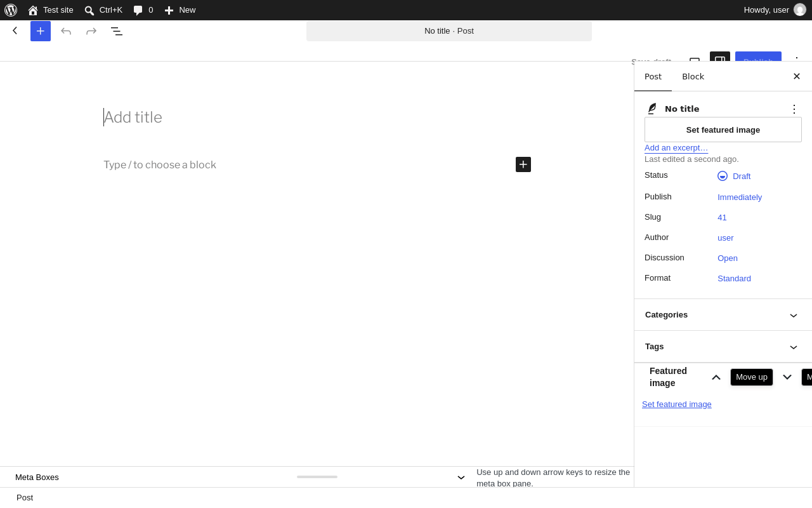Click the Set featured image button
812x508 pixels.
click(x=723, y=130)
